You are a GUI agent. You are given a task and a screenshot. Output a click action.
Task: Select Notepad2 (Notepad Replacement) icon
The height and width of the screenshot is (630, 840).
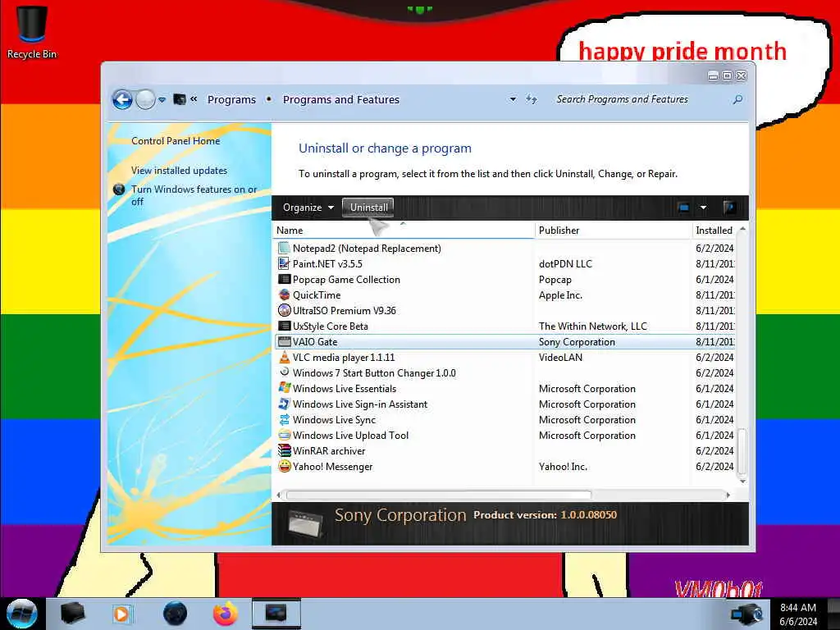pyautogui.click(x=284, y=248)
